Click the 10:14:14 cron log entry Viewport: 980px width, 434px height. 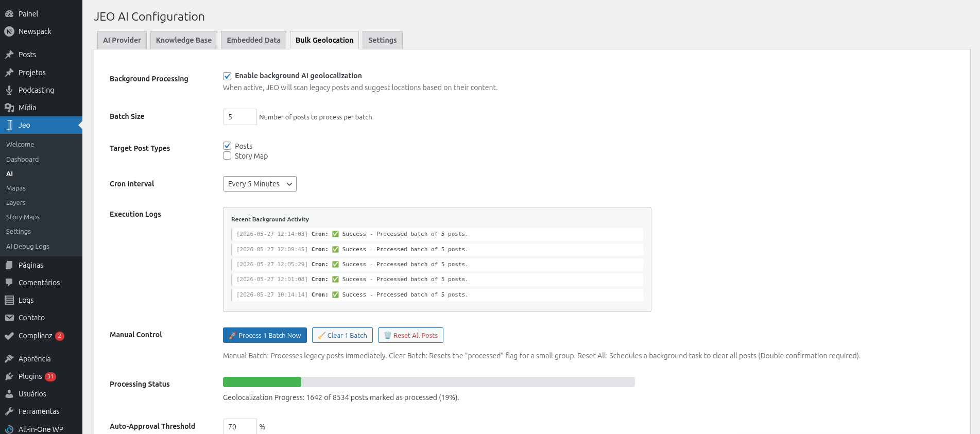pyautogui.click(x=437, y=295)
